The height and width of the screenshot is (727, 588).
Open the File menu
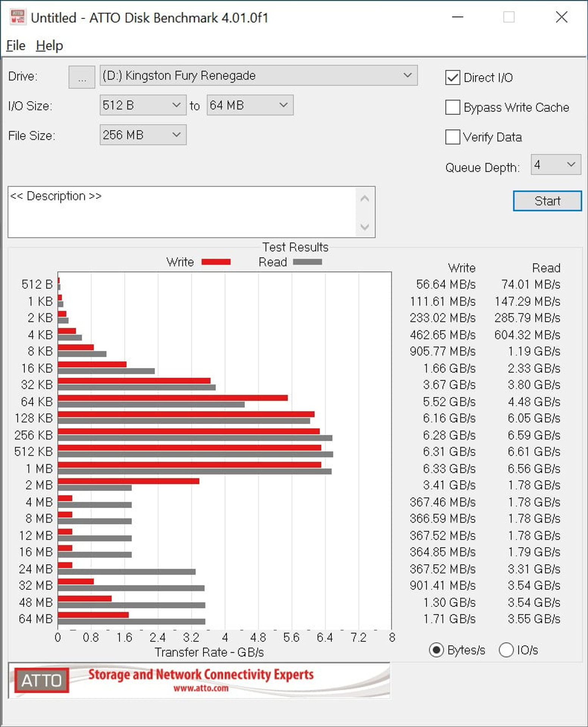[x=16, y=45]
